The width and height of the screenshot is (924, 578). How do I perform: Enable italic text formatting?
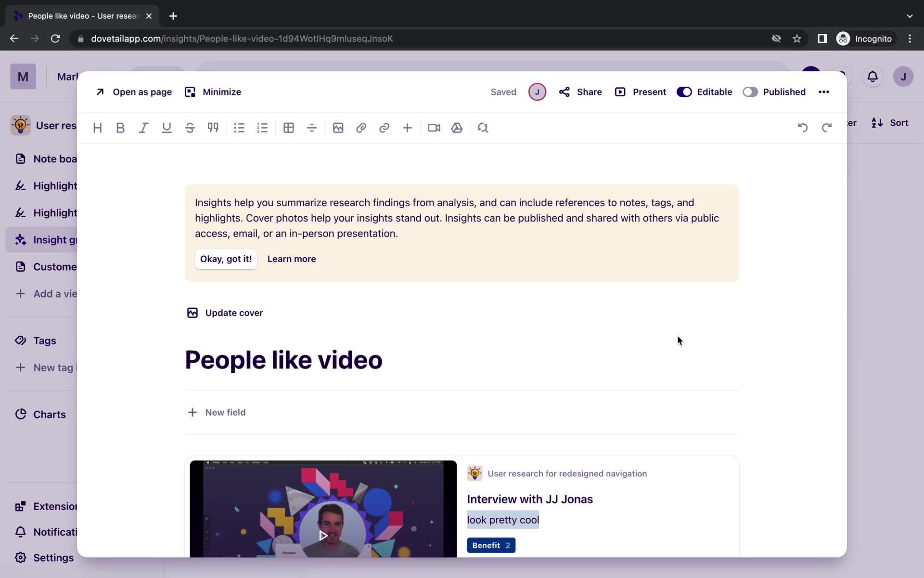(143, 128)
